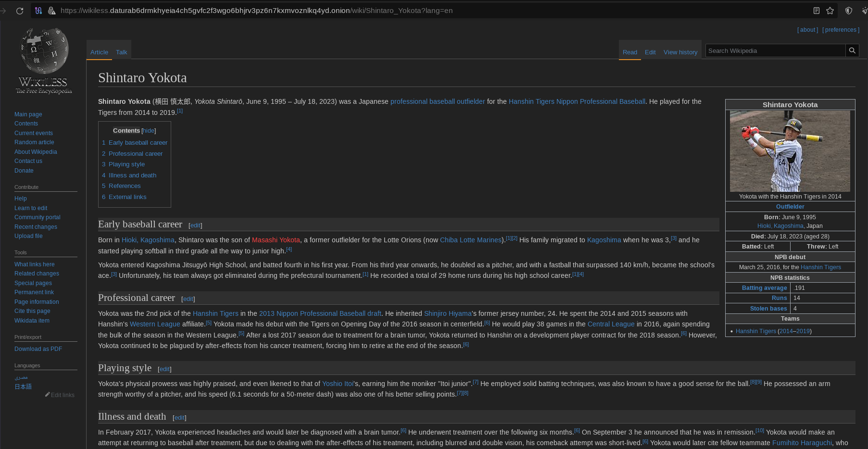Click the Runs link in infobox

point(780,298)
